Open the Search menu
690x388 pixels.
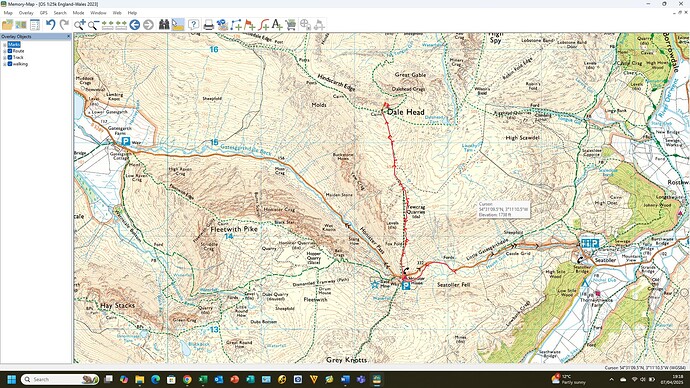(x=60, y=13)
